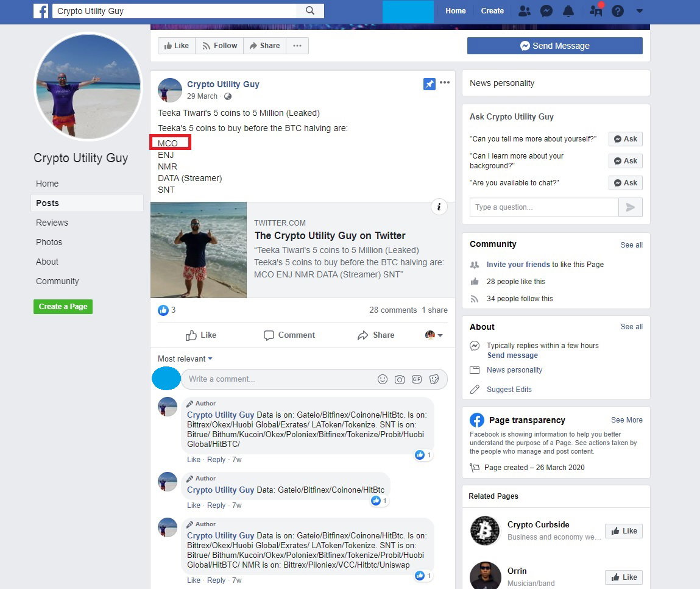Click the Facebook logo icon
700x589 pixels.
click(41, 11)
